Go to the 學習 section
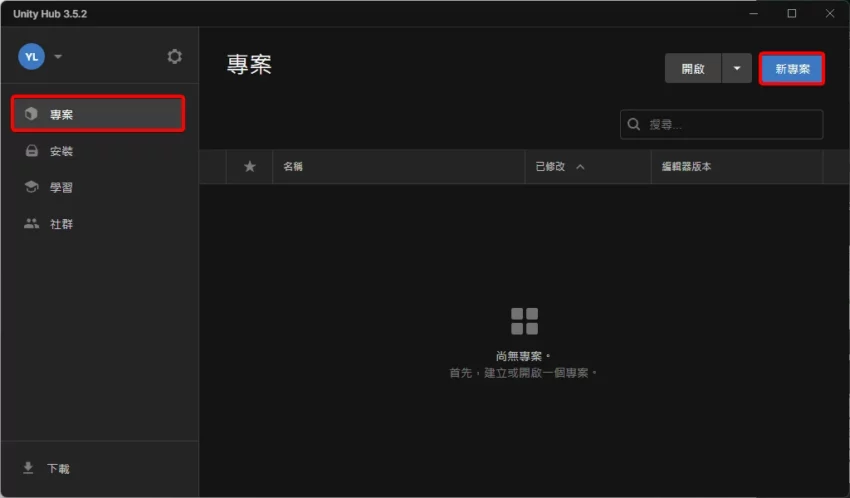The height and width of the screenshot is (498, 850). 62,188
